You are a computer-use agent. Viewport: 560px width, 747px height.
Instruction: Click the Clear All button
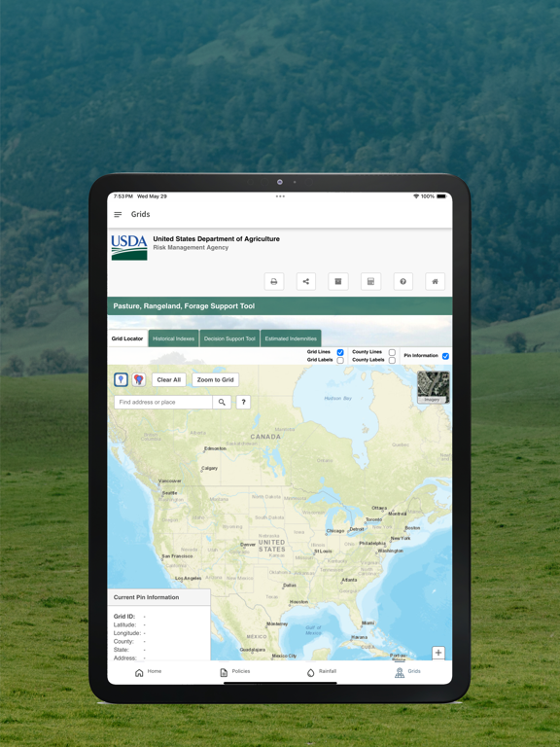click(168, 379)
